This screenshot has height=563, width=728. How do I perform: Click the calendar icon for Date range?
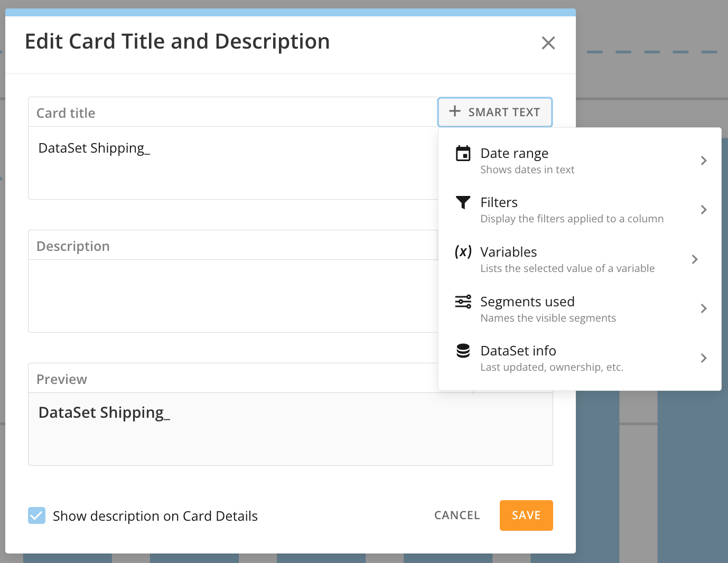pos(463,154)
